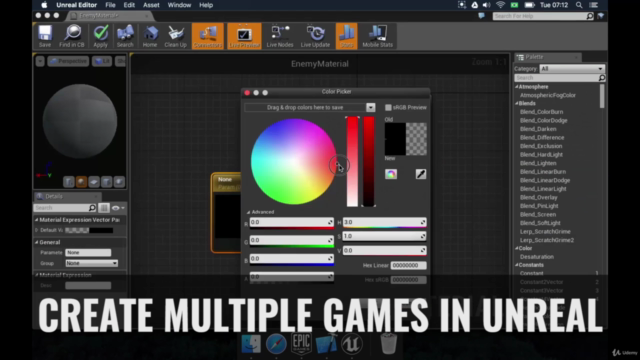Enable the sRGB Preview checkbox
640x360 pixels.
pos(388,107)
